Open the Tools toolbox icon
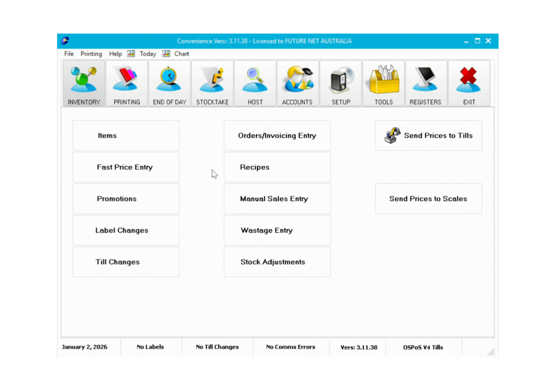This screenshot has width=556, height=392. pos(383,83)
